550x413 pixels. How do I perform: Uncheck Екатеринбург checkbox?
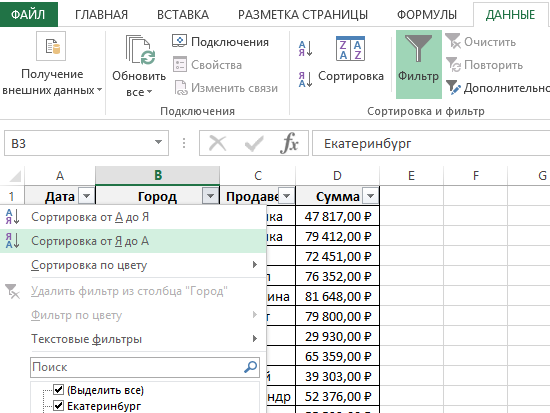58,406
